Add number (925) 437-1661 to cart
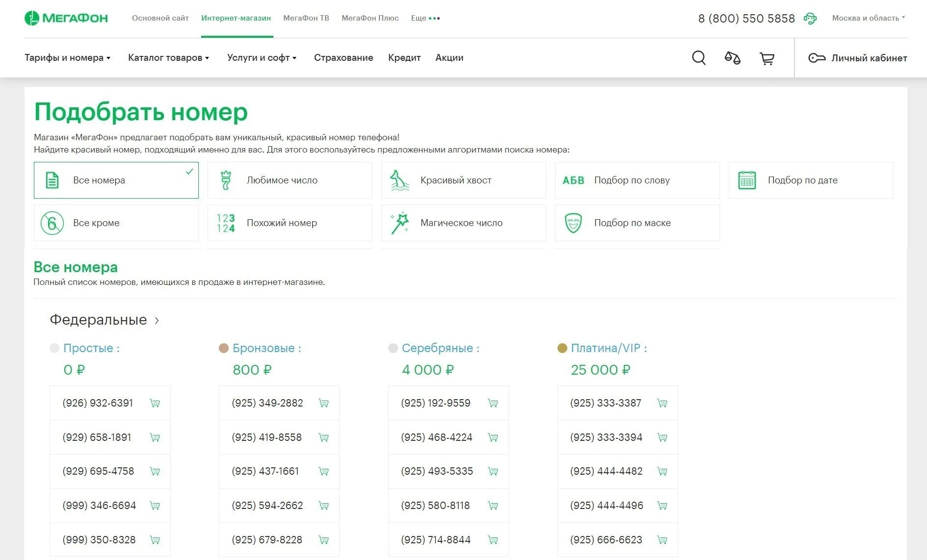The height and width of the screenshot is (560, 927). pos(324,471)
